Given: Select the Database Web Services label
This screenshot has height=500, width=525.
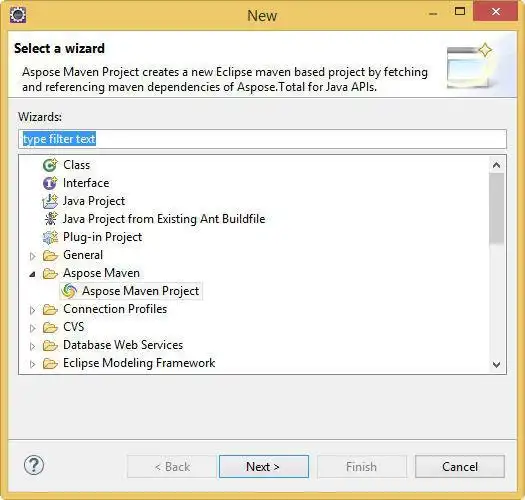Looking at the screenshot, I should pyautogui.click(x=123, y=345).
